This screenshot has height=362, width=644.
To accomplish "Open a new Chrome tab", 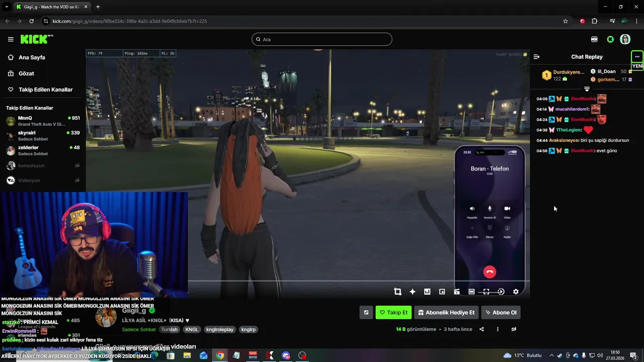I will (x=98, y=7).
